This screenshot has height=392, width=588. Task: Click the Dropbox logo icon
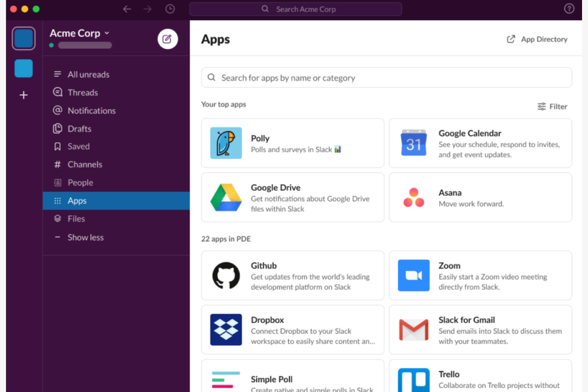[x=226, y=330]
